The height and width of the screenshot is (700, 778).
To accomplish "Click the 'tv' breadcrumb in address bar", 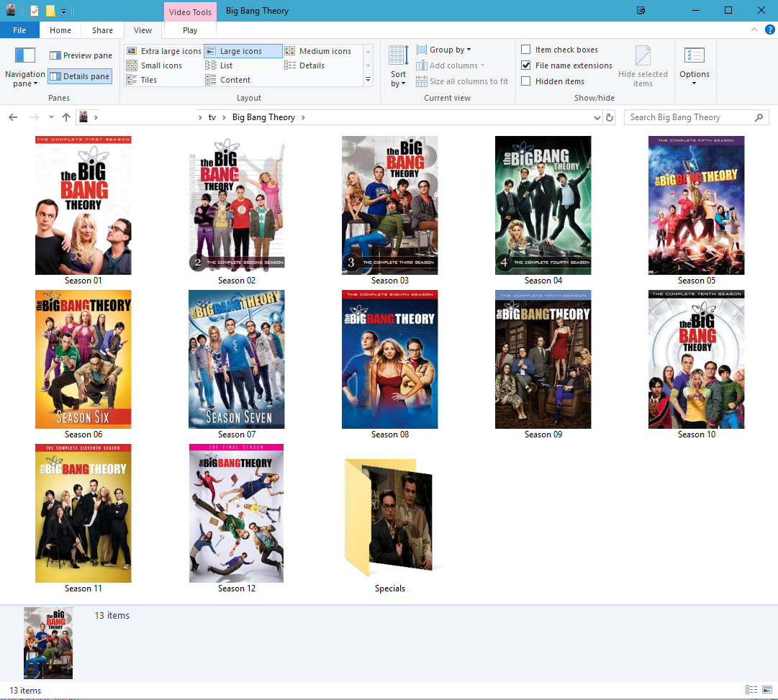I will (x=212, y=117).
